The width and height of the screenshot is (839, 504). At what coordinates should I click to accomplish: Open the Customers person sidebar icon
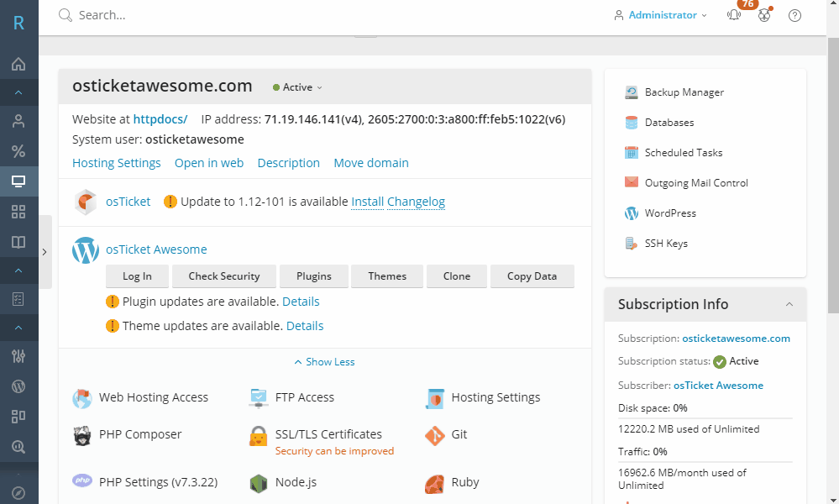click(18, 121)
